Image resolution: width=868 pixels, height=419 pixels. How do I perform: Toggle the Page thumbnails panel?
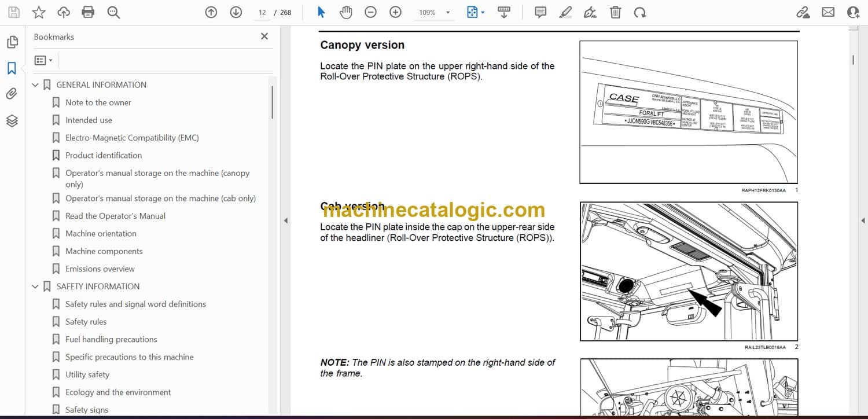[x=12, y=42]
